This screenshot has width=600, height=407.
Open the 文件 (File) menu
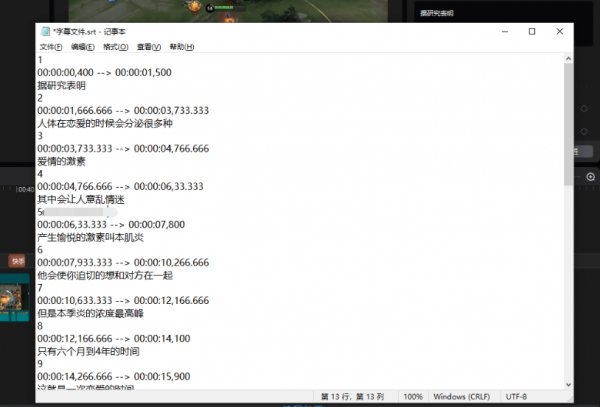click(x=50, y=47)
